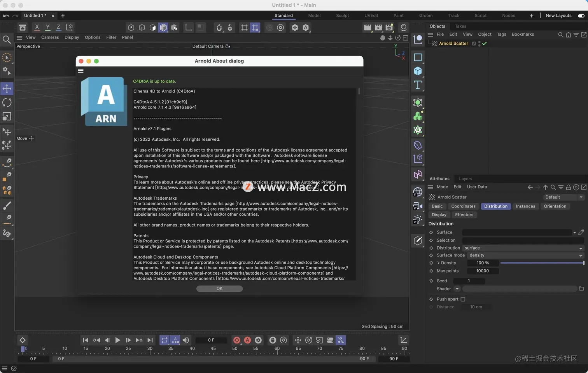Open the Shader dropdown arrow

coord(457,289)
